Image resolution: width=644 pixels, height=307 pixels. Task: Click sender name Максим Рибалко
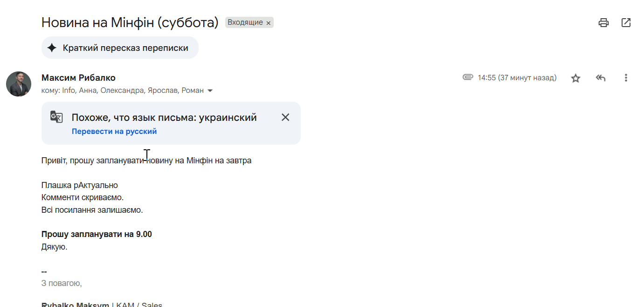point(78,78)
